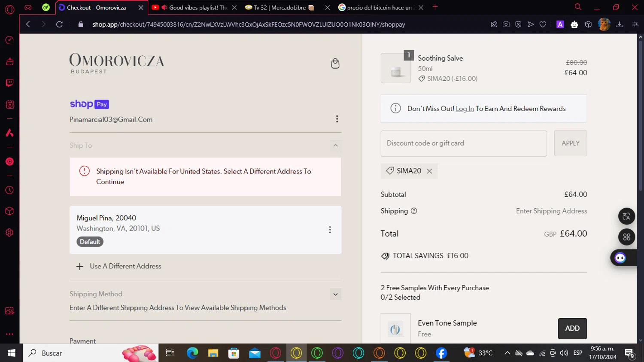Add the Even Tone Sample
The height and width of the screenshot is (362, 644).
572,329
